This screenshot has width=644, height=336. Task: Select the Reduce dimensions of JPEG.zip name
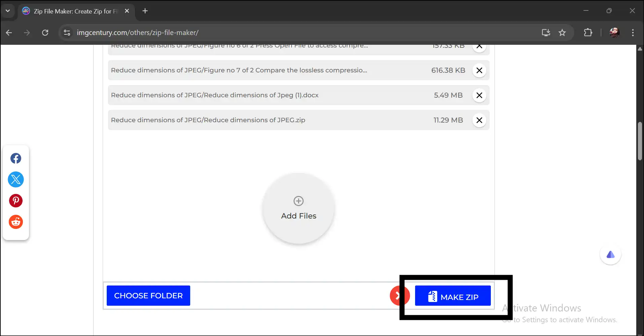pyautogui.click(x=208, y=120)
